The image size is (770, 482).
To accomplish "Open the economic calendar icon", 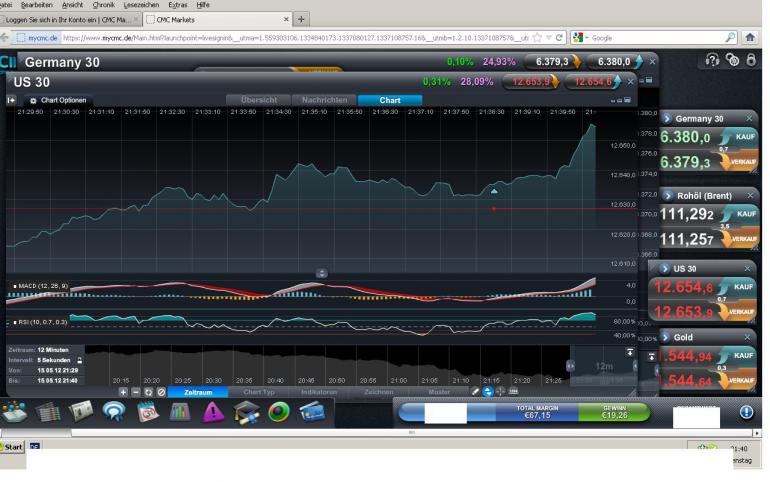I will tap(147, 412).
